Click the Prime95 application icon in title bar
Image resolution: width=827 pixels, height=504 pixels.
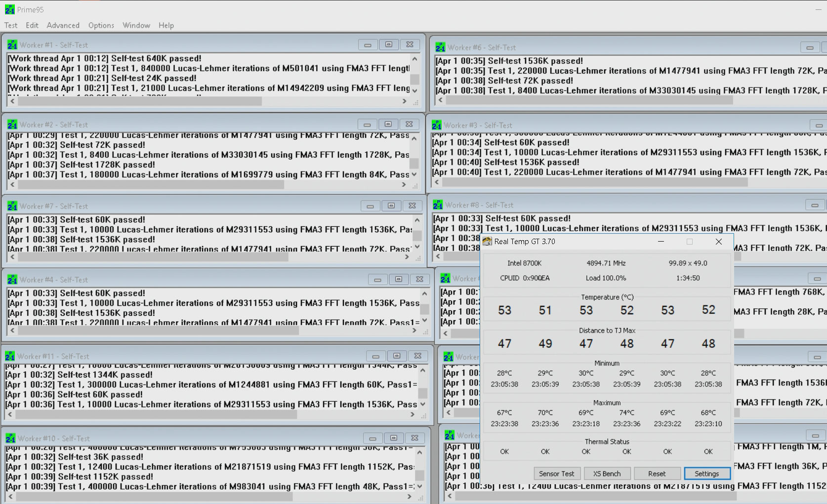click(x=10, y=9)
